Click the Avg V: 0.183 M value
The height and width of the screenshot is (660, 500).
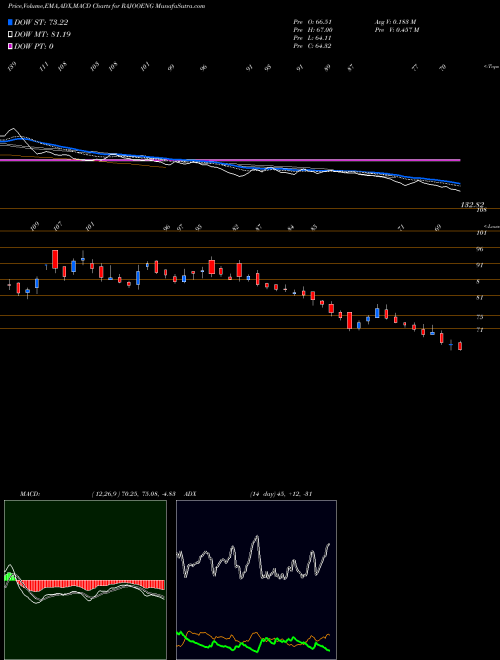click(396, 22)
